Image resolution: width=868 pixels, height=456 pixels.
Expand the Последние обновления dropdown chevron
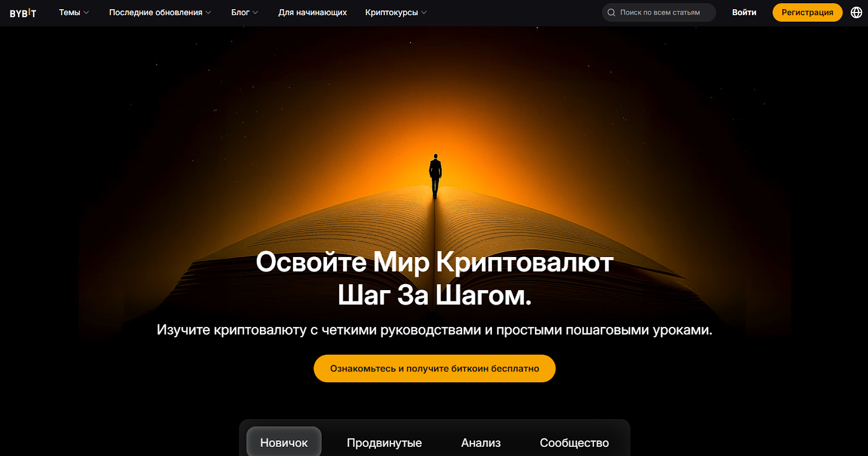point(208,12)
